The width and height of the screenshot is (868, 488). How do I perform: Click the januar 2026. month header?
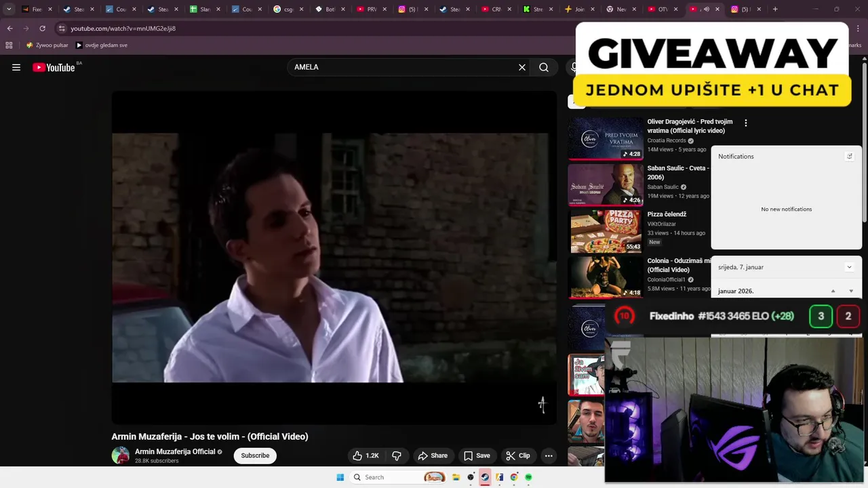pyautogui.click(x=736, y=291)
